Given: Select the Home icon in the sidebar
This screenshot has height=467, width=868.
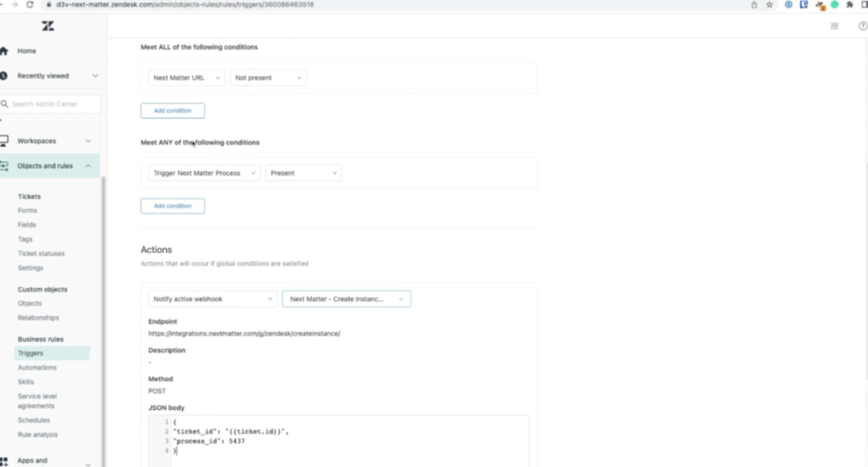Looking at the screenshot, I should tap(5, 51).
